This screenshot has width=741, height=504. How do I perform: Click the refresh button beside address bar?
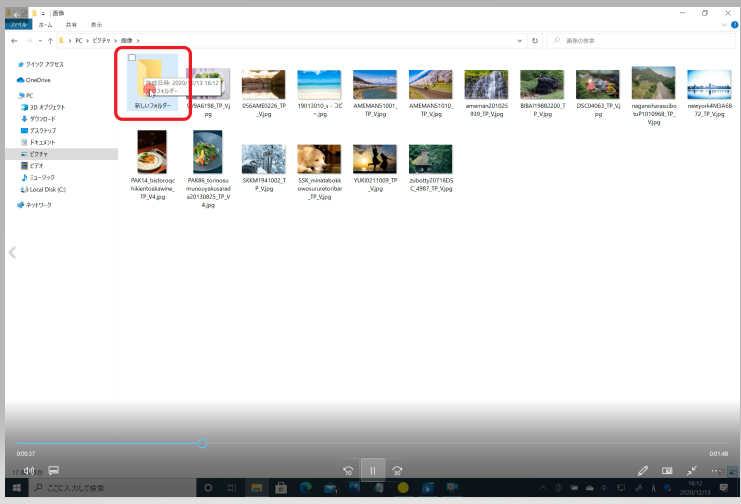pyautogui.click(x=536, y=41)
